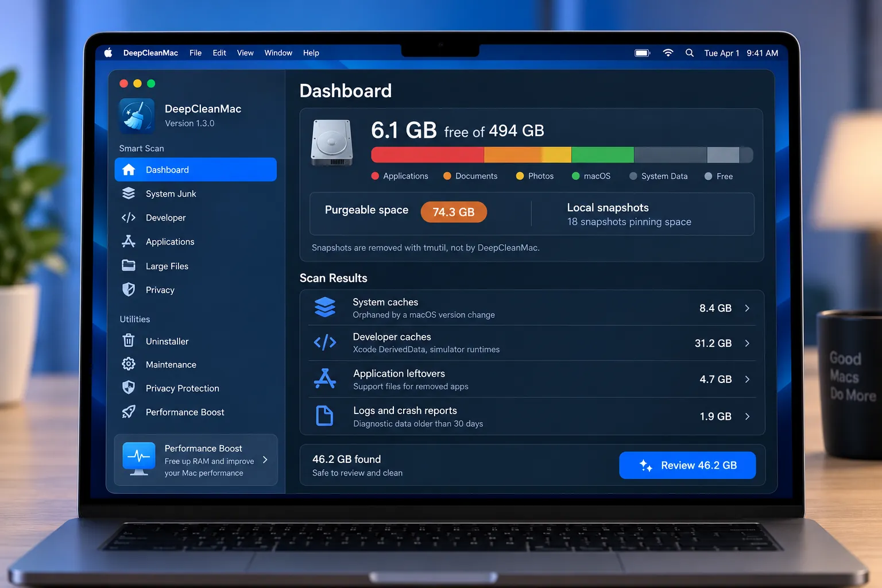Open the Window menu
Viewport: 882px width, 588px height.
[x=278, y=53]
